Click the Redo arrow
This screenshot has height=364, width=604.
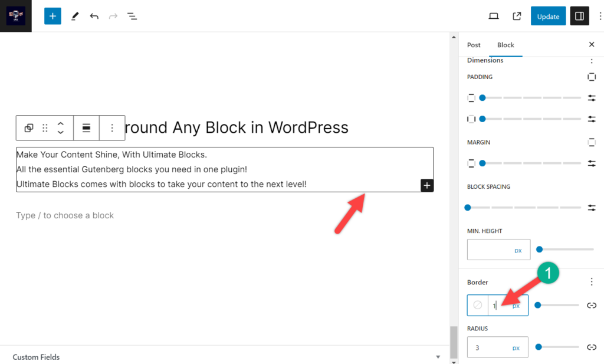[x=113, y=16]
